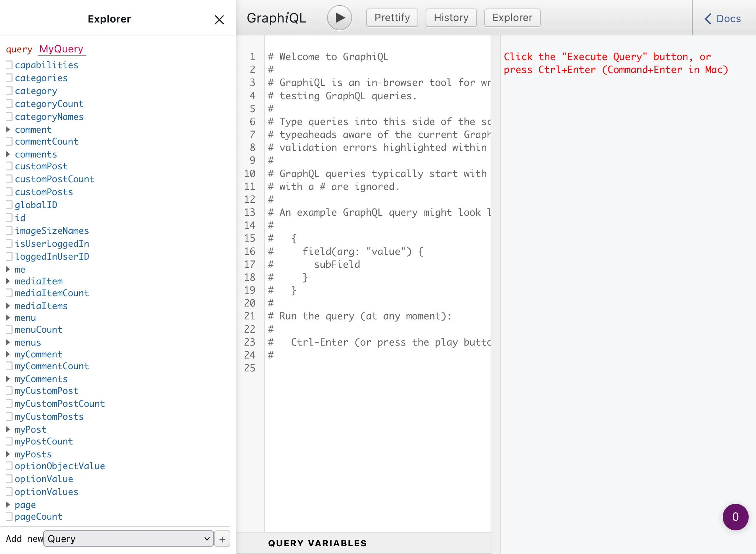Open the purple notification badge
Image resolution: width=756 pixels, height=554 pixels.
(x=735, y=517)
